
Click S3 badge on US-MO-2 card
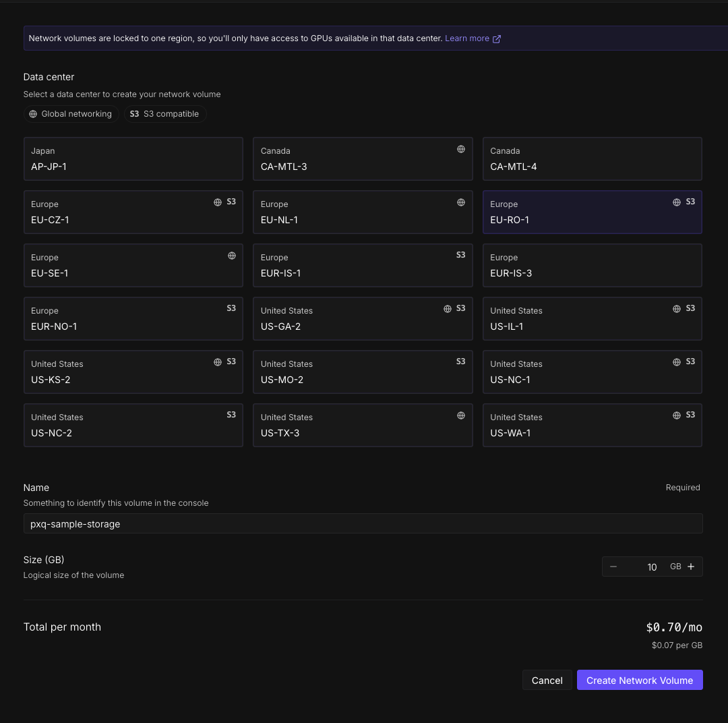[460, 361]
